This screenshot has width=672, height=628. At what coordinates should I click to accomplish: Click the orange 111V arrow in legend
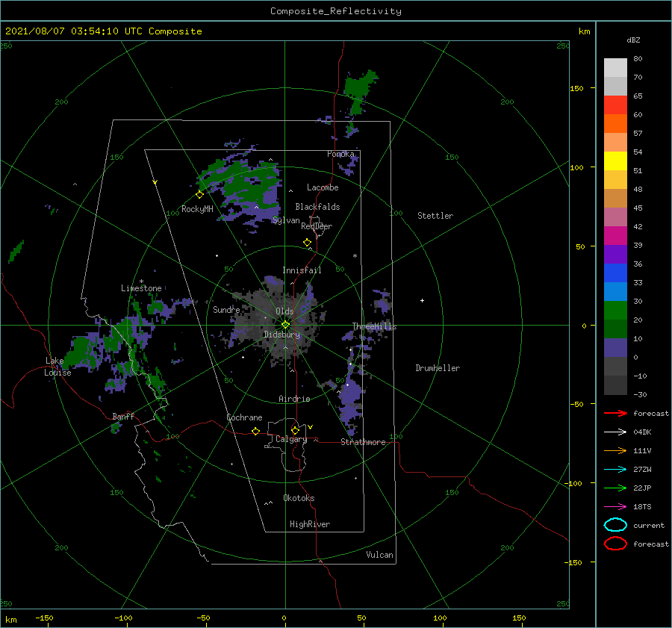(615, 450)
